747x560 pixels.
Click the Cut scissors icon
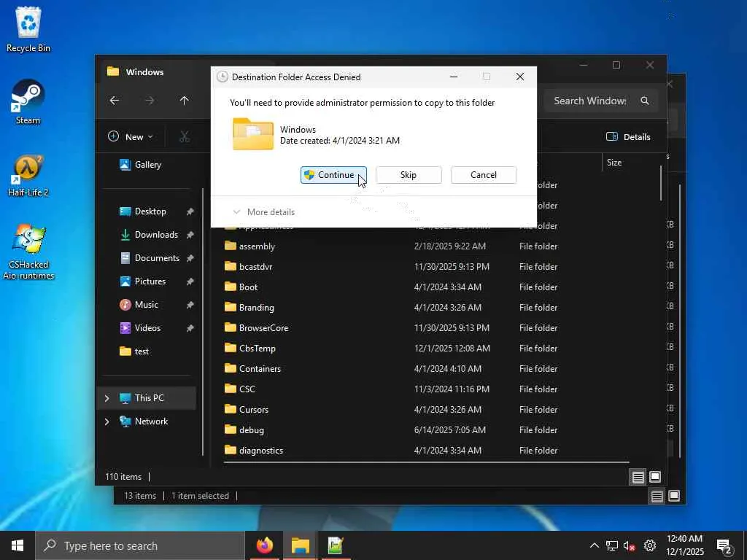click(x=185, y=136)
